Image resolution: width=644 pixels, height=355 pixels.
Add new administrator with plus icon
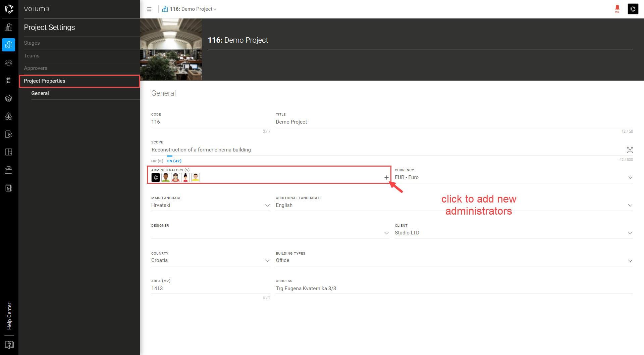click(386, 177)
